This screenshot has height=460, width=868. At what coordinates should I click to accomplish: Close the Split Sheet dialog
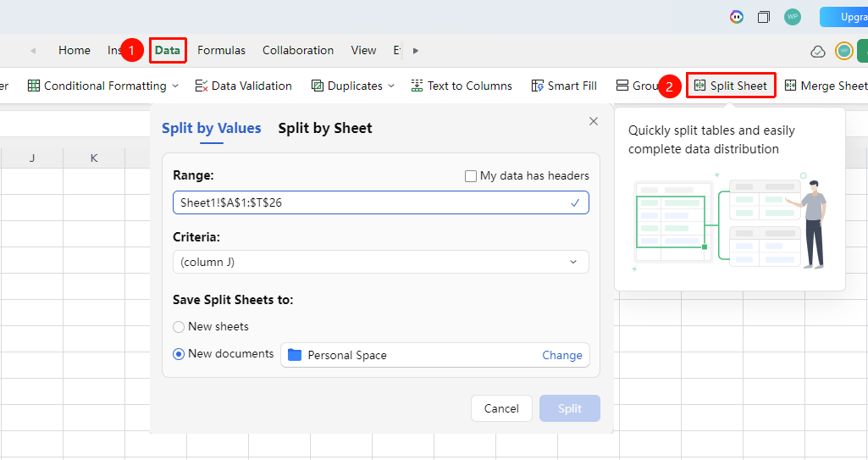594,121
